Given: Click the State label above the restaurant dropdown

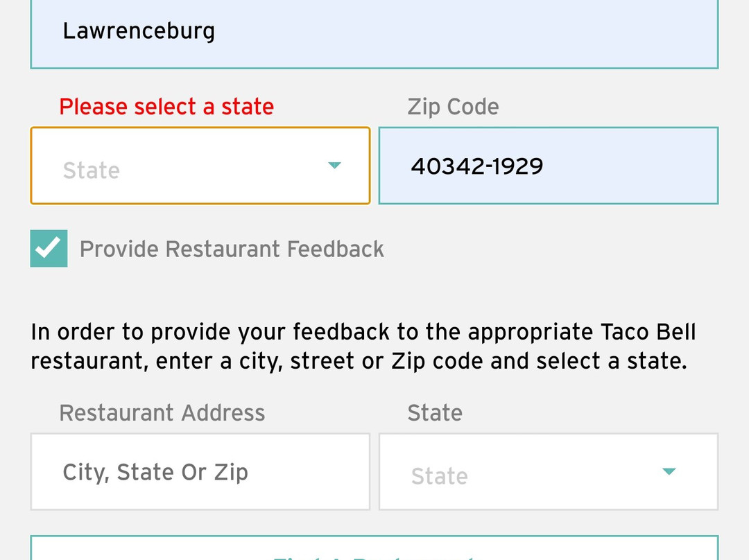Looking at the screenshot, I should (435, 413).
